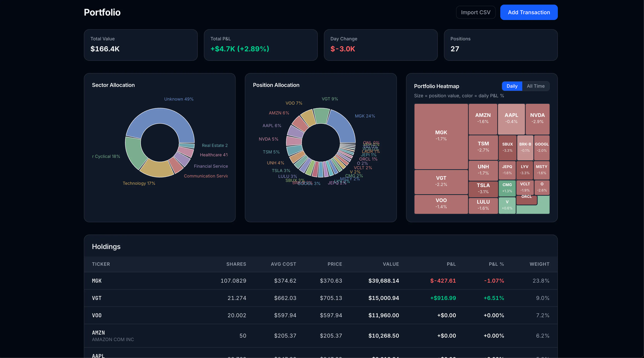Sort holdings by P&L column header
This screenshot has height=358, width=644.
451,264
